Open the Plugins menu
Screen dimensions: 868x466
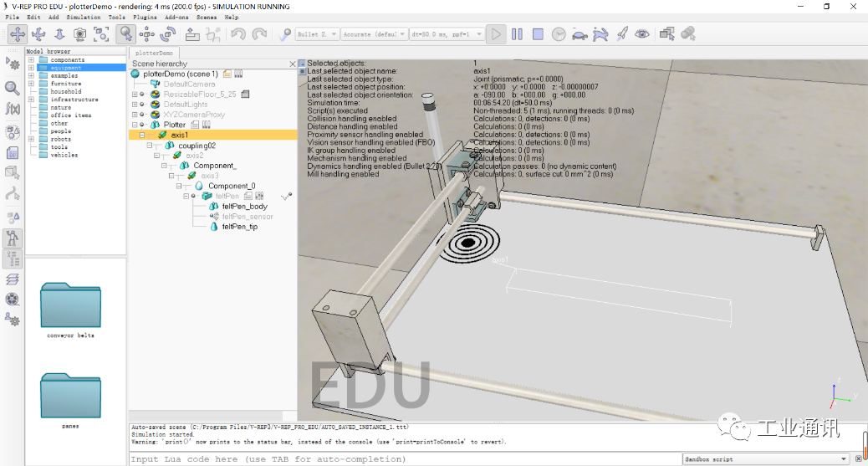coord(145,17)
